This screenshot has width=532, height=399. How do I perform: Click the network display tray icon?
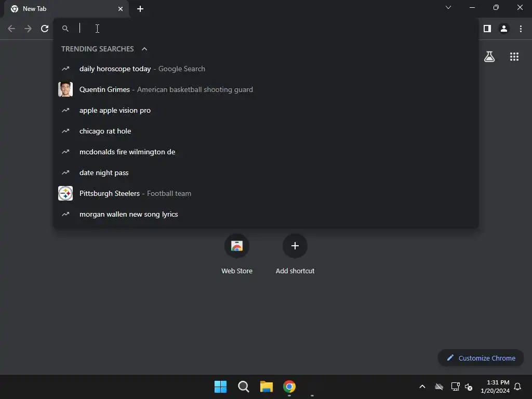coord(455,387)
